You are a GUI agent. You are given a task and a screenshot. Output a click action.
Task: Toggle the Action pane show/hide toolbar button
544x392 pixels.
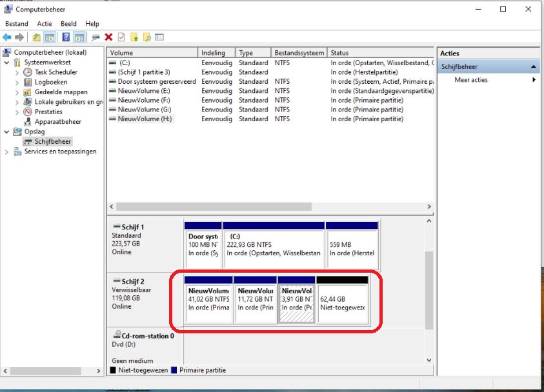pyautogui.click(x=79, y=37)
